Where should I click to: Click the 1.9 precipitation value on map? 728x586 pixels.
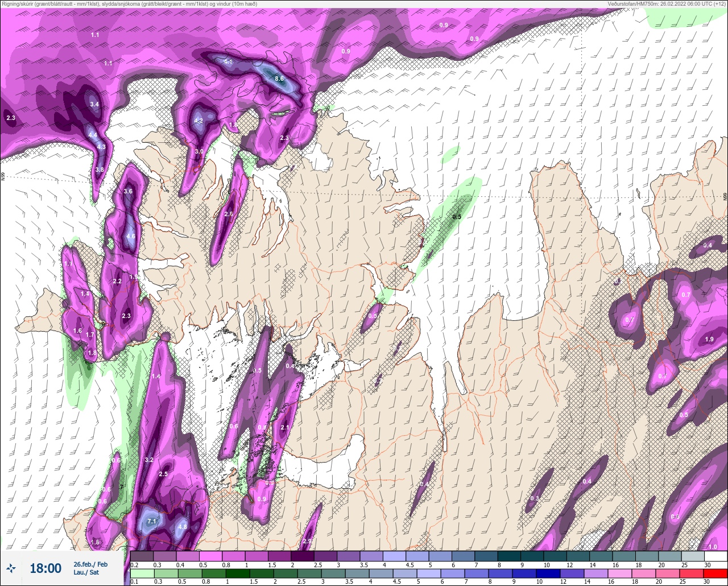[709, 339]
